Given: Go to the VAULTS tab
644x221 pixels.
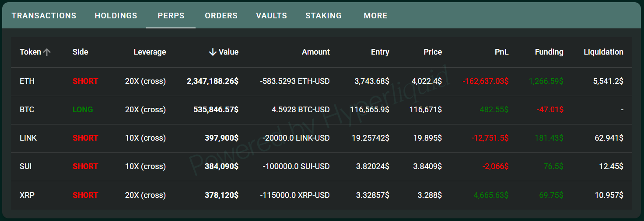Looking at the screenshot, I should tap(272, 16).
